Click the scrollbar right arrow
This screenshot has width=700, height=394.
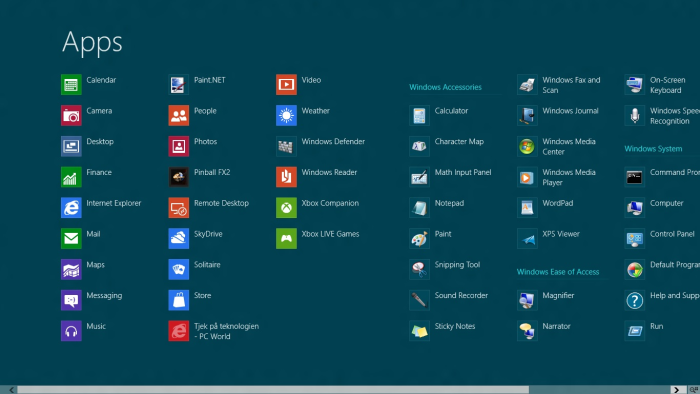click(x=677, y=390)
